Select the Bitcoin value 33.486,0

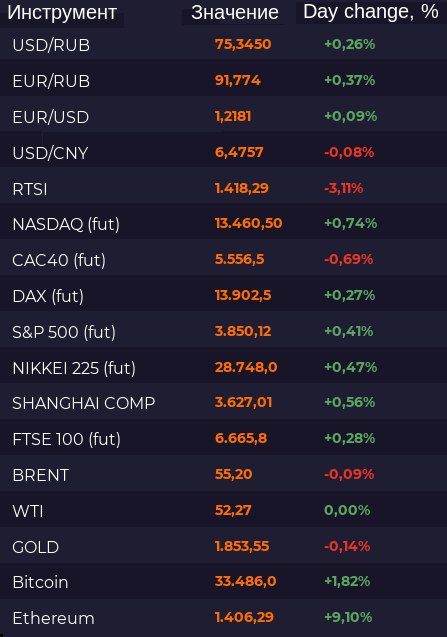coord(245,581)
